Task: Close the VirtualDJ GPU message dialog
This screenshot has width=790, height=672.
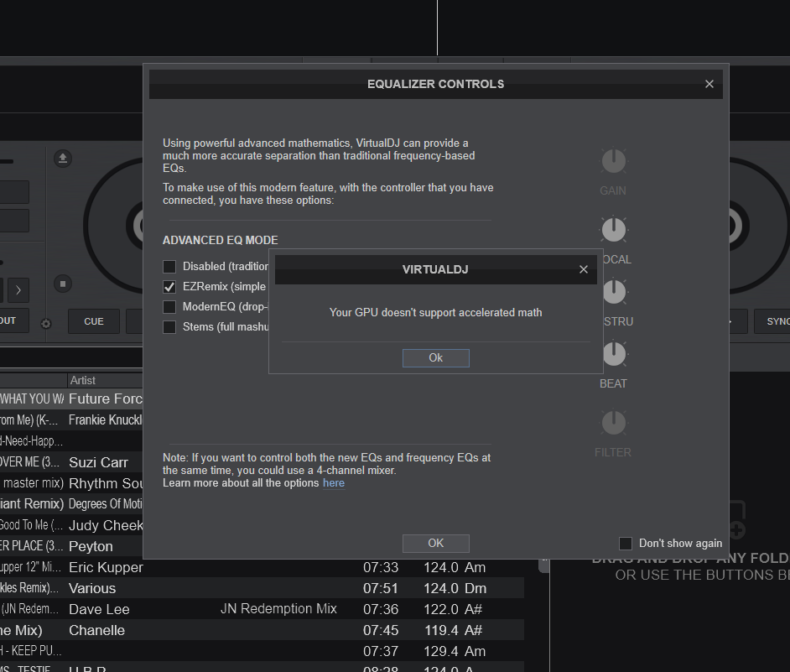Action: coord(584,269)
